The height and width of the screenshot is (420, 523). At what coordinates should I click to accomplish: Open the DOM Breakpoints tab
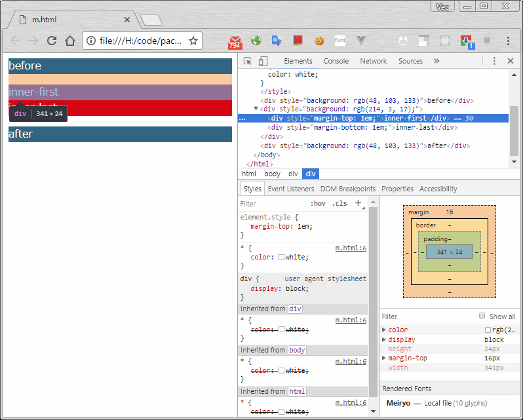[x=348, y=189]
